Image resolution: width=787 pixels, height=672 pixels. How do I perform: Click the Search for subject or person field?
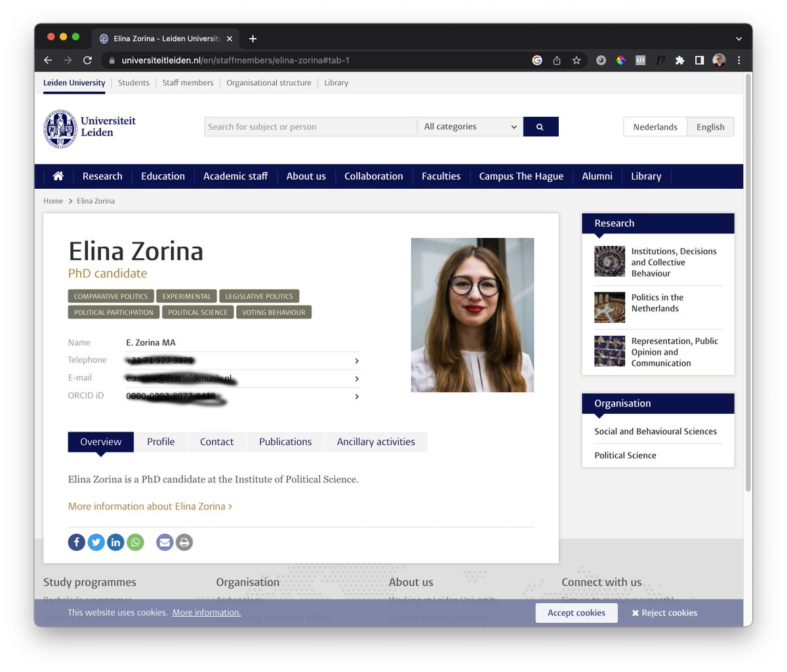[310, 127]
